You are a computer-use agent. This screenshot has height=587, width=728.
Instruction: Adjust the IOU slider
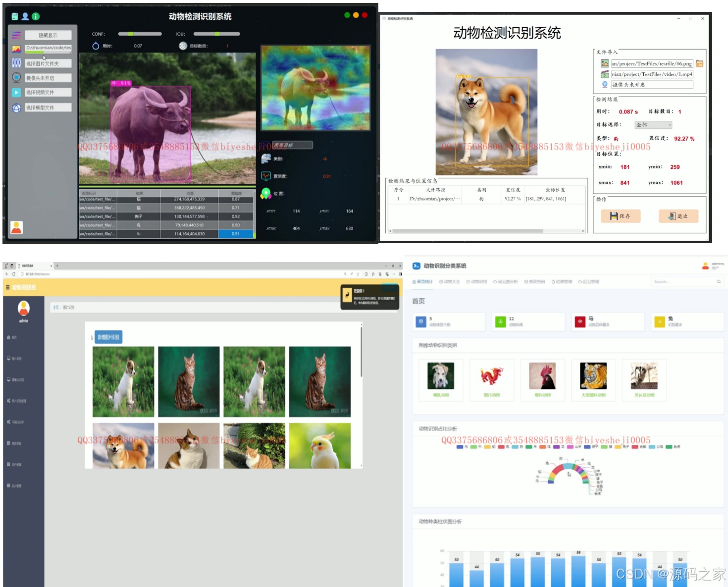[x=216, y=34]
